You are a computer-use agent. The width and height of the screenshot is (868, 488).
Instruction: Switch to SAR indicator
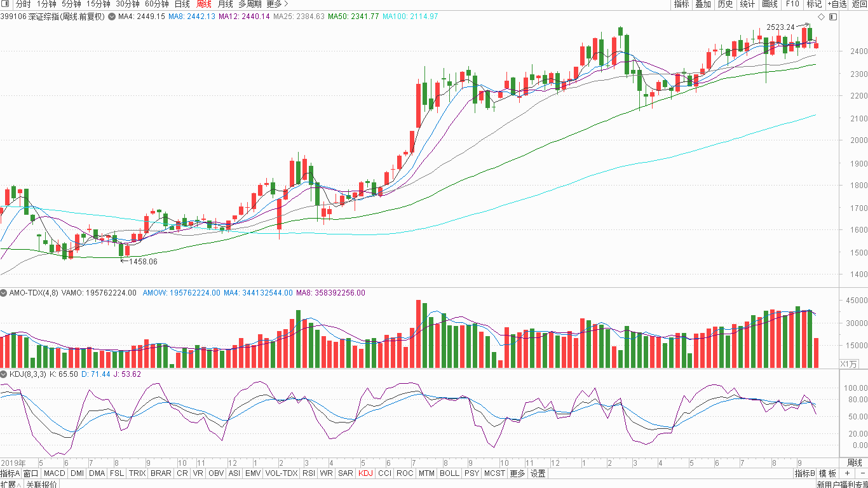tap(346, 473)
